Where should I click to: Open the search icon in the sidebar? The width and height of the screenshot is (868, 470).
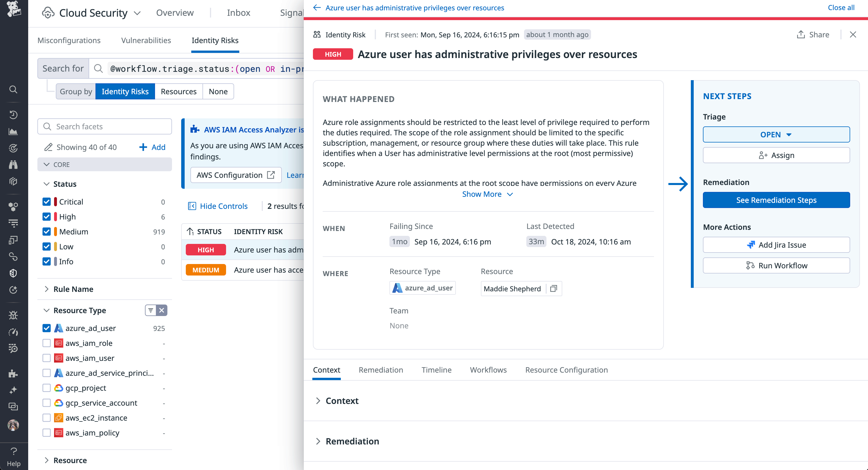coord(13,90)
